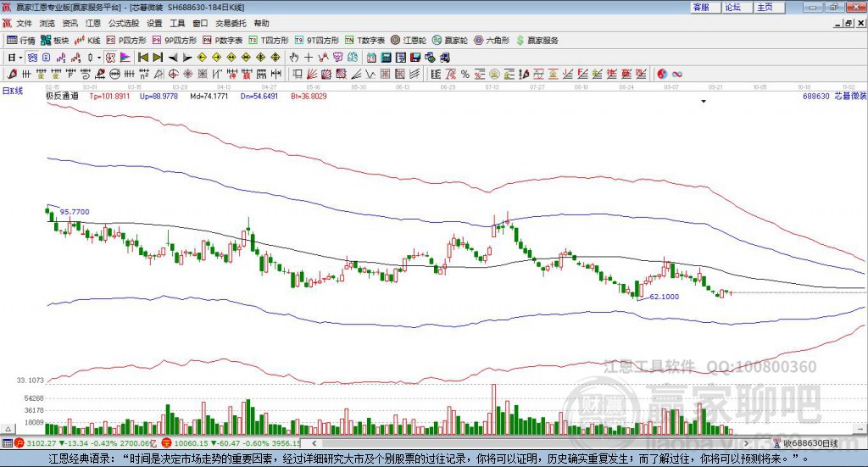Open the T数字表 tool

click(x=364, y=41)
